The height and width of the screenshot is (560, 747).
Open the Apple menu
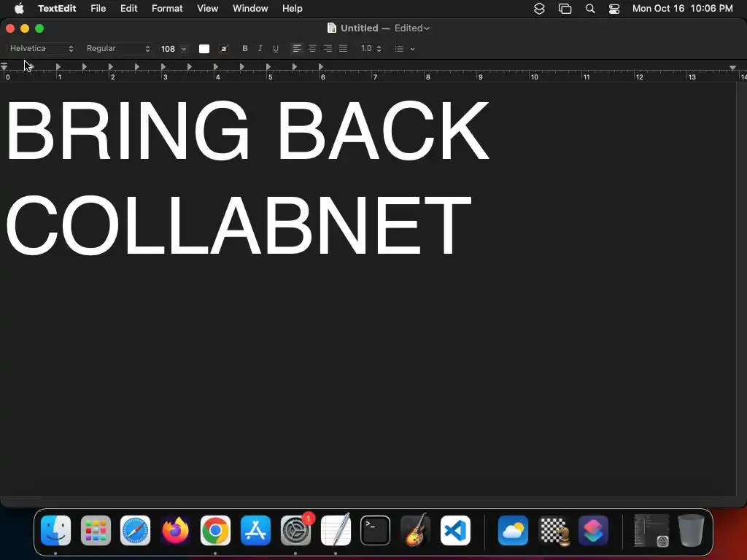tap(19, 9)
